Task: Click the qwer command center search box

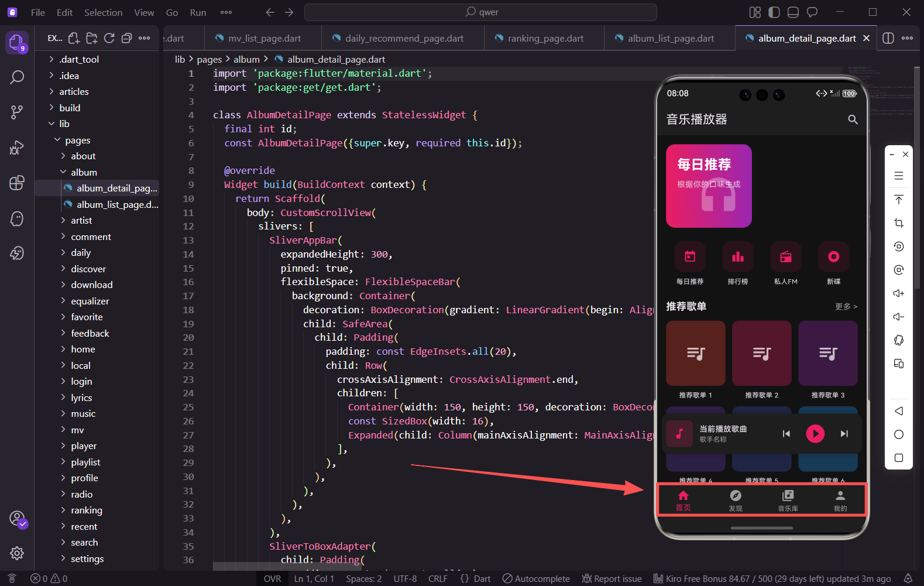Action: tap(480, 12)
